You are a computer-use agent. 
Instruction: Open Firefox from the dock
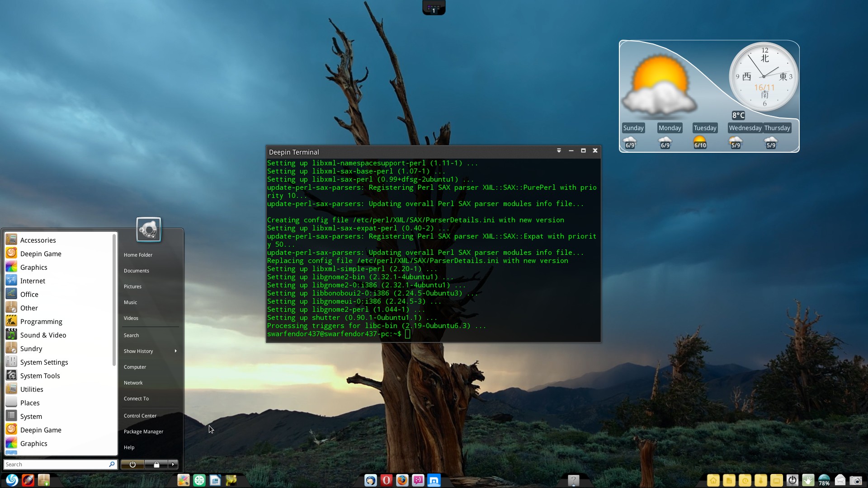tap(402, 480)
